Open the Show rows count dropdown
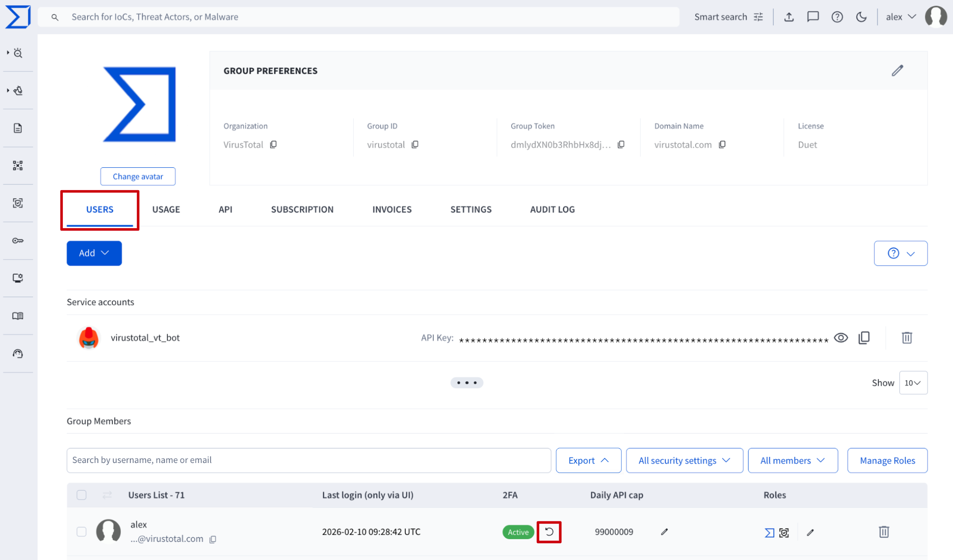953x560 pixels. [x=913, y=383]
